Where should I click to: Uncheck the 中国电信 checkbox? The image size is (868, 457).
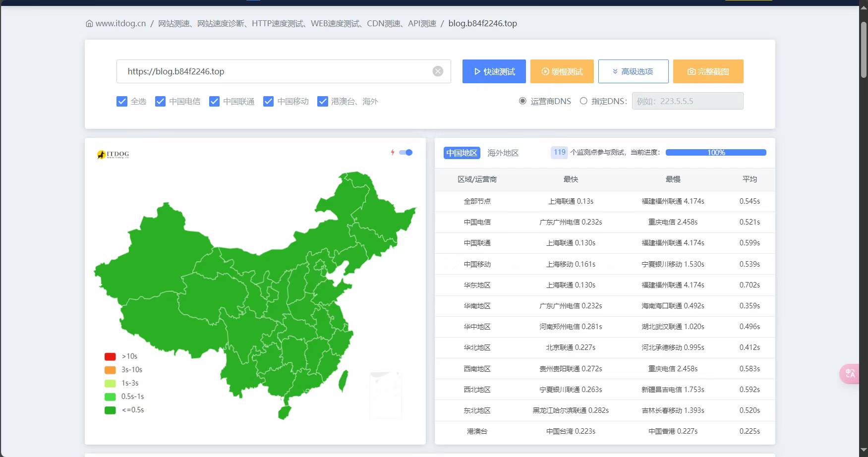point(160,101)
